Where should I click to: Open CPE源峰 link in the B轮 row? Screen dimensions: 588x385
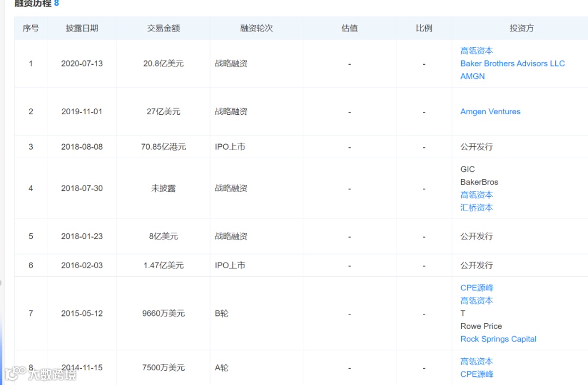pos(476,288)
